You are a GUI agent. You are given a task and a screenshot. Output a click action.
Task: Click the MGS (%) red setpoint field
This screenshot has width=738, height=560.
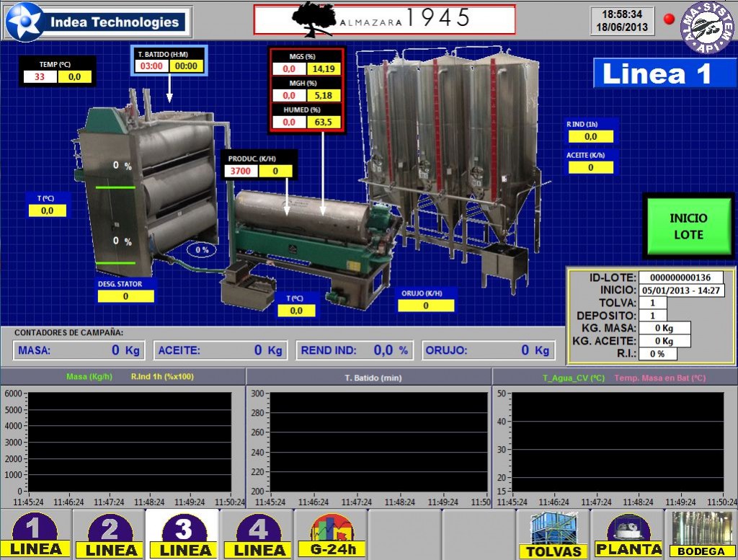pos(289,68)
